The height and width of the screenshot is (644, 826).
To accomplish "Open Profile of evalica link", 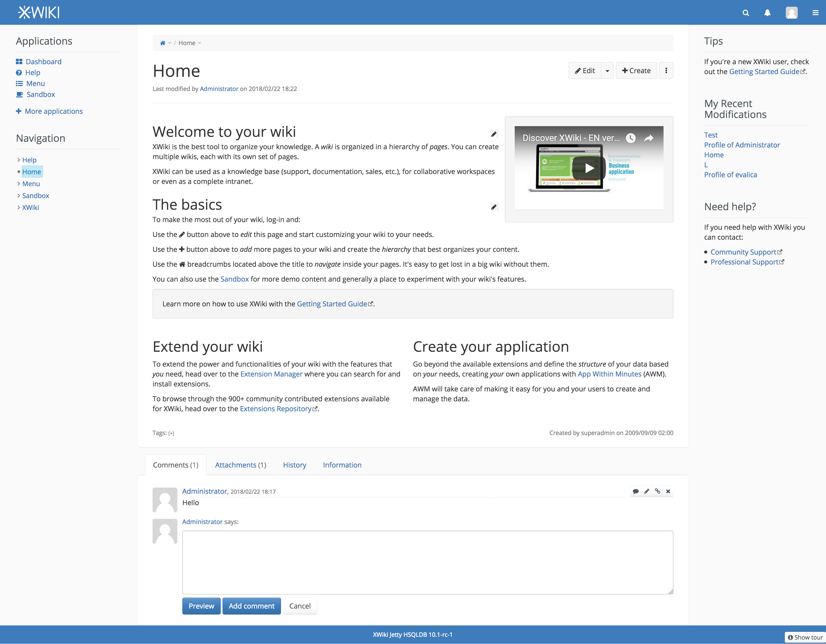I will click(x=730, y=175).
